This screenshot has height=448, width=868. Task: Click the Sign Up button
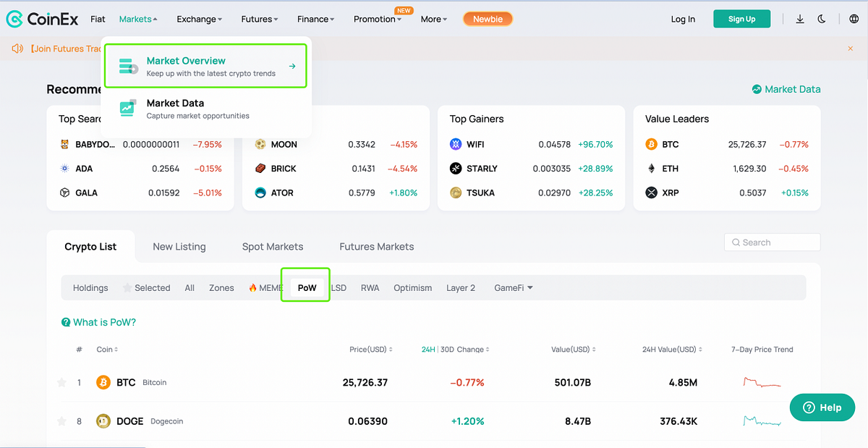741,19
